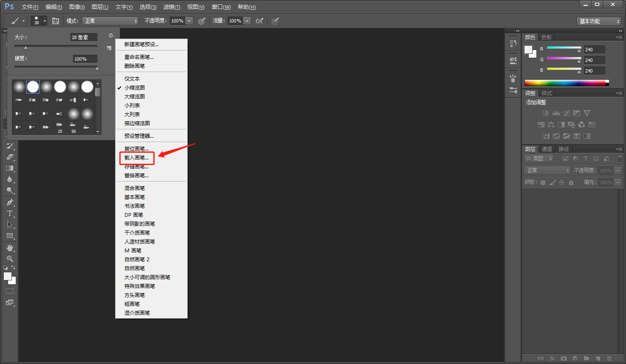Lock transparent pixels
This screenshot has height=364, width=626.
[x=543, y=182]
